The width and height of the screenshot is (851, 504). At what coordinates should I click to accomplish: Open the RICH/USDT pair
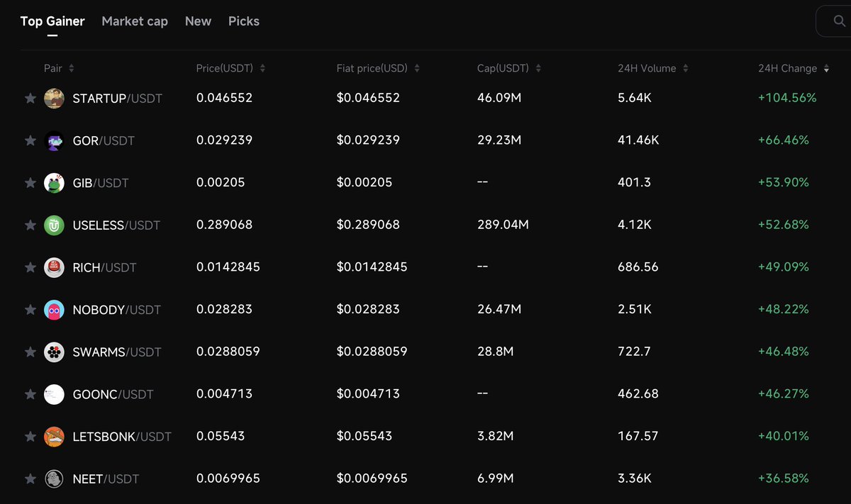click(104, 268)
